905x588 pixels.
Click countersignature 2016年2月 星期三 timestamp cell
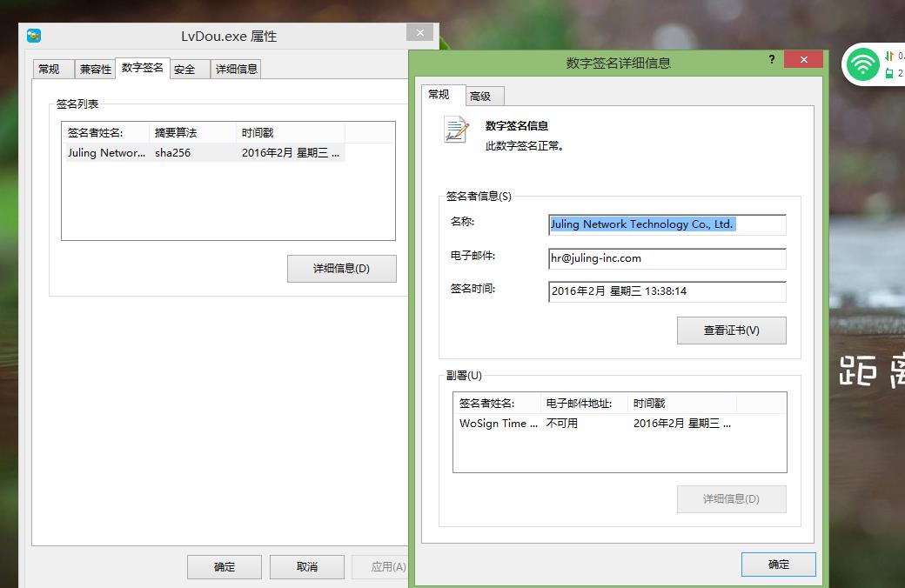682,423
